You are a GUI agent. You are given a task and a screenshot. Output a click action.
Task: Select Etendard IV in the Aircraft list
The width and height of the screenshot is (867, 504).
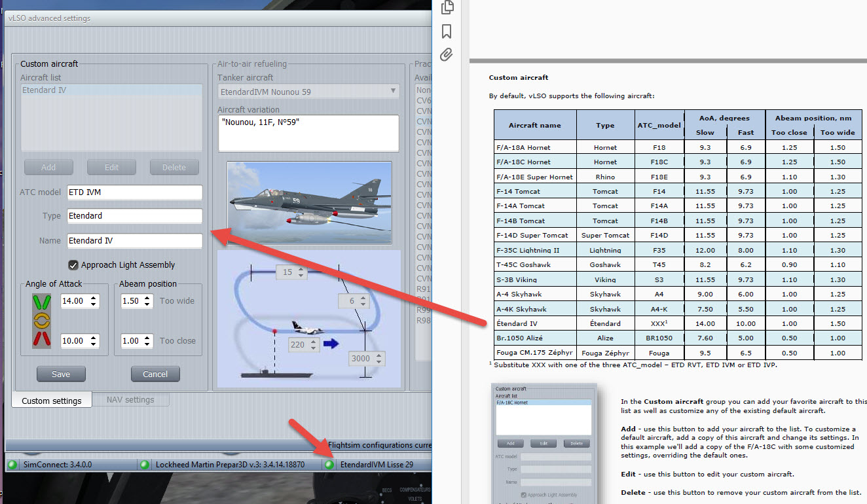[x=111, y=90]
